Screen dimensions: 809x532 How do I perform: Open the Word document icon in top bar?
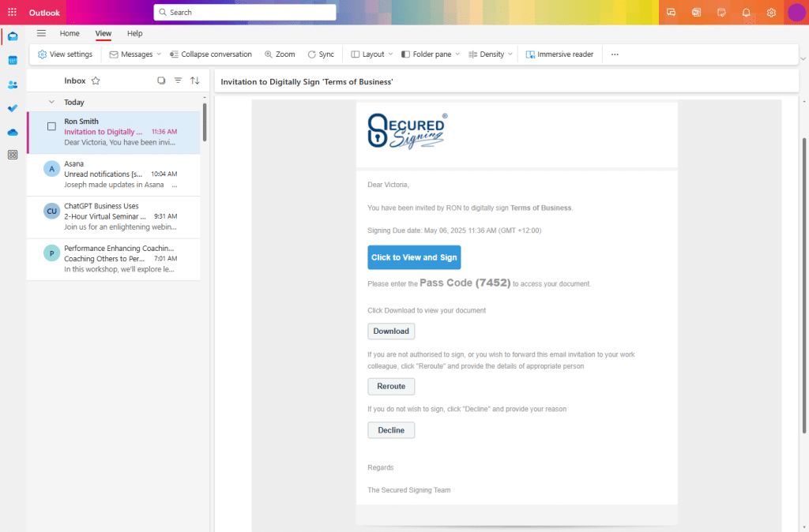[697, 13]
